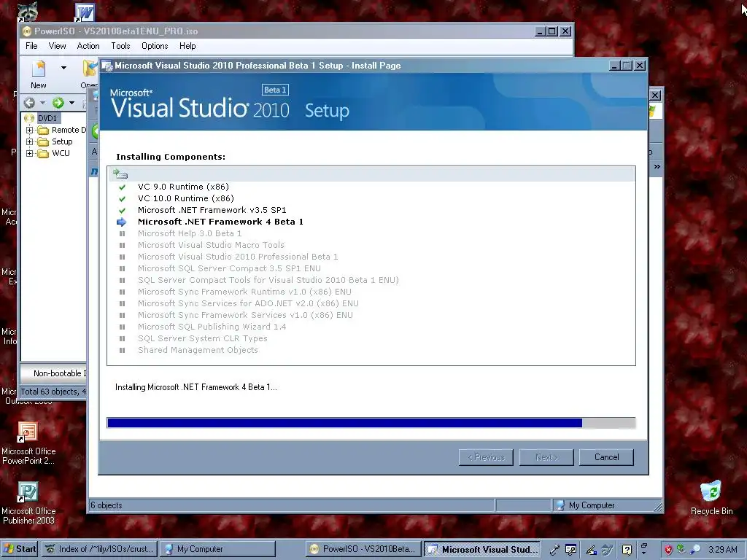Click the taskbar clock showing 3:29 AM
This screenshot has height=560, width=747.
point(723,550)
